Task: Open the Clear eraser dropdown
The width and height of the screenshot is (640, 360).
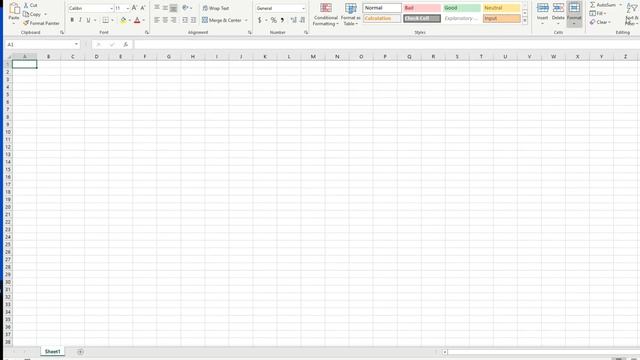Action: pos(600,22)
